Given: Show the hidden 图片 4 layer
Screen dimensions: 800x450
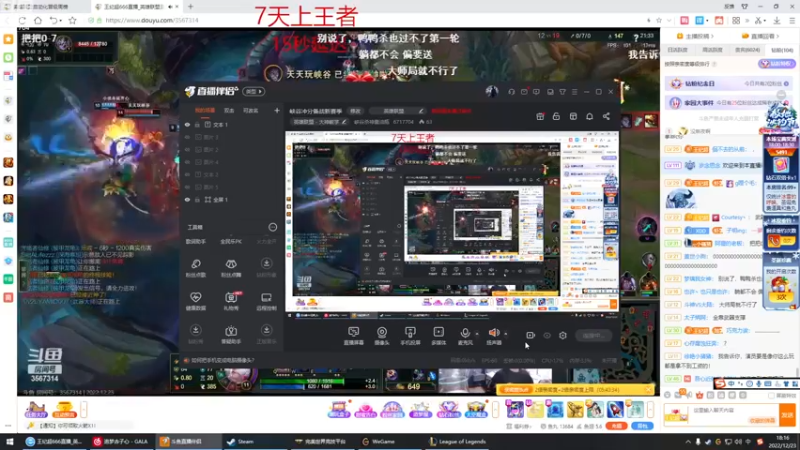Looking at the screenshot, I should tap(187, 162).
